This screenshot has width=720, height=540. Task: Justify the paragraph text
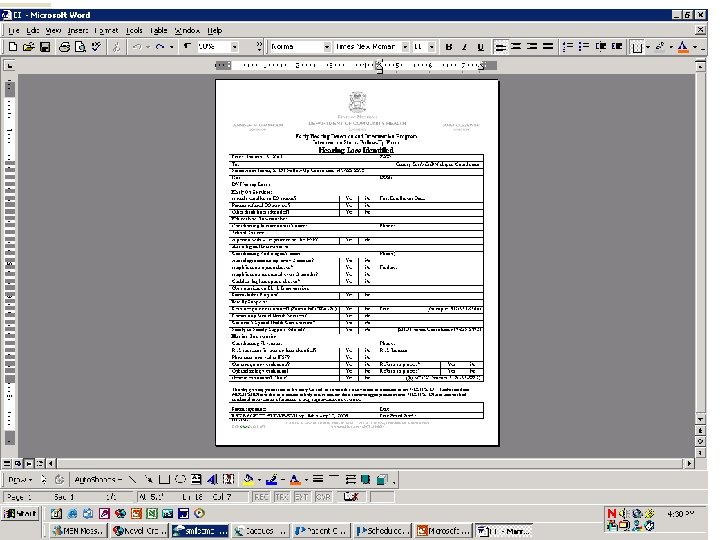(x=547, y=46)
